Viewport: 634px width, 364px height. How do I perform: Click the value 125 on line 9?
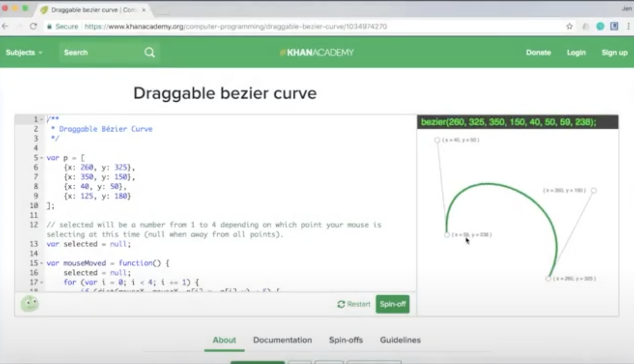pyautogui.click(x=87, y=196)
